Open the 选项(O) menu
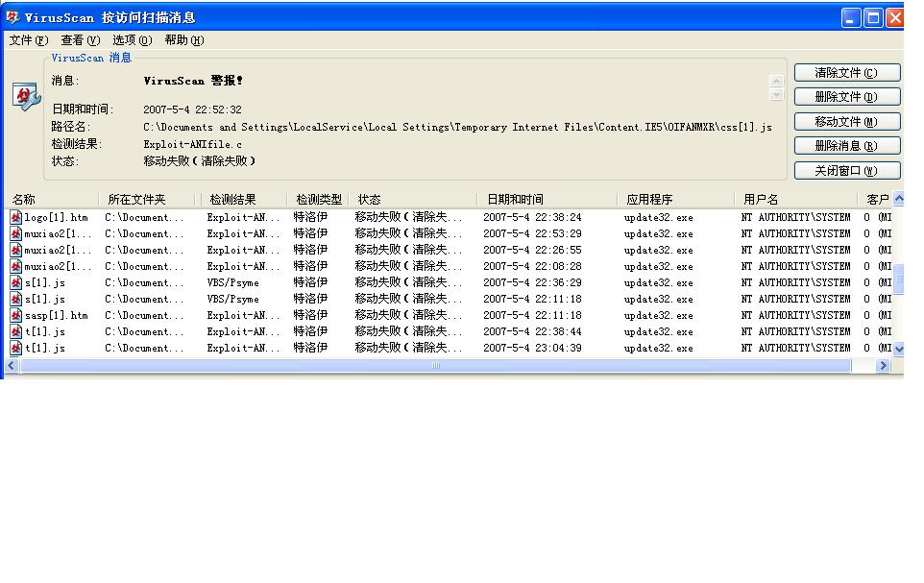924x583 pixels. [132, 40]
